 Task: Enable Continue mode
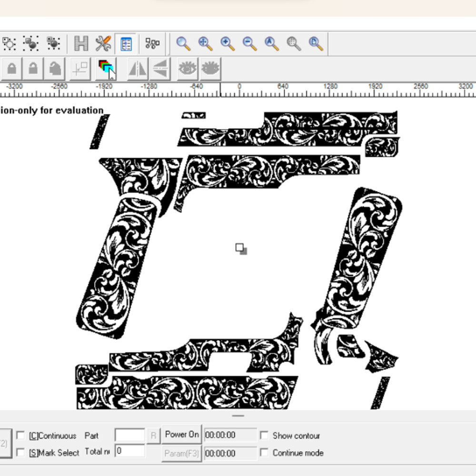click(264, 453)
